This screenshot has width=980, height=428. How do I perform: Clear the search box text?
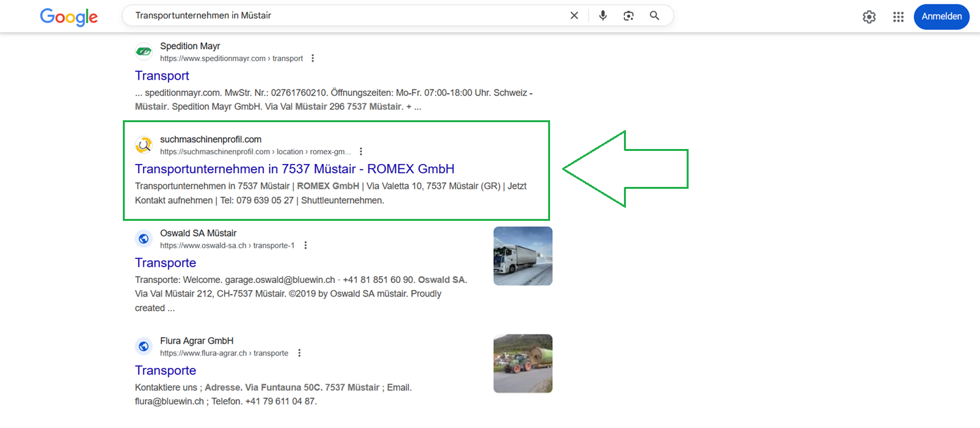(574, 16)
